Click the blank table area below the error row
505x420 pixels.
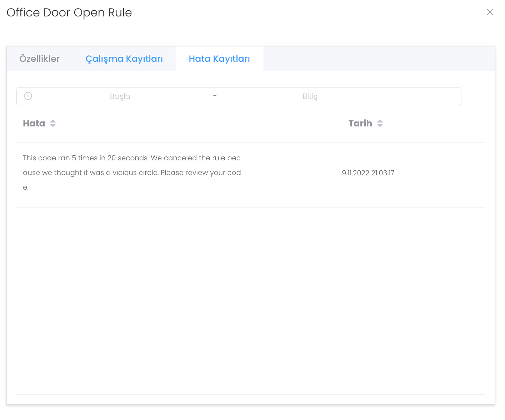250,300
